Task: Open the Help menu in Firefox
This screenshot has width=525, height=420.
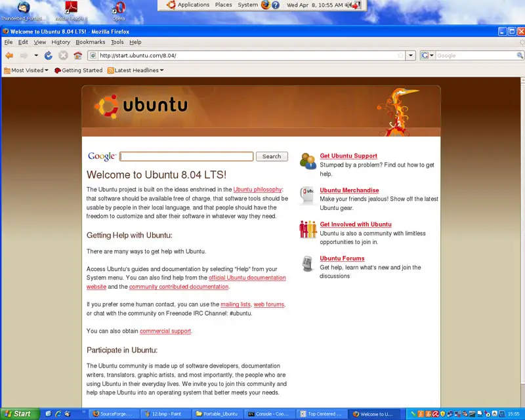Action: tap(135, 42)
